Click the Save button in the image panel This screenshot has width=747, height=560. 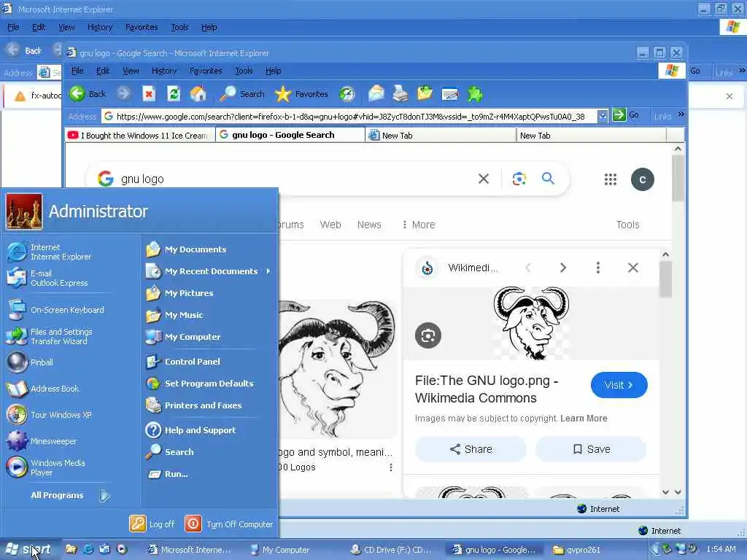click(x=591, y=449)
